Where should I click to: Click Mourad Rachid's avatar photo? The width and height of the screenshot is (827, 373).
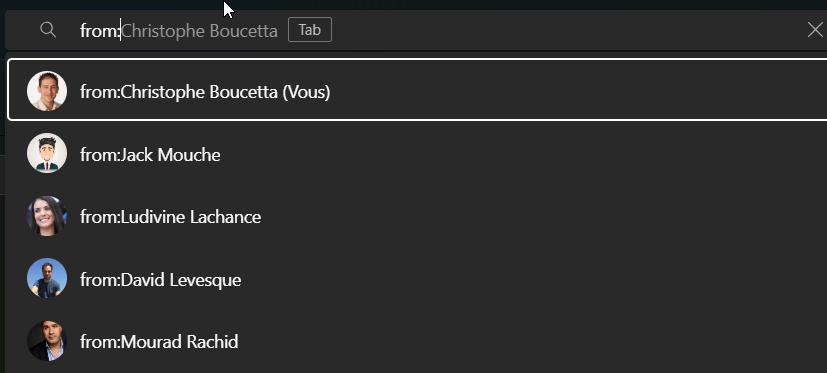[47, 341]
